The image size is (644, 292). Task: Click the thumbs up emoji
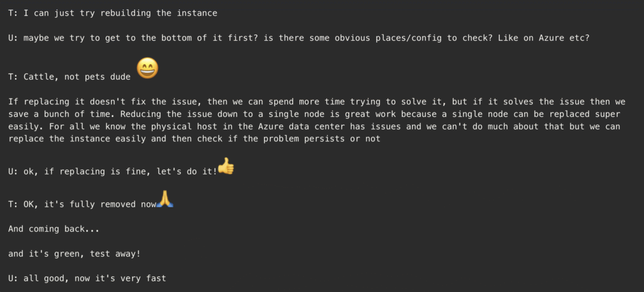(x=226, y=166)
